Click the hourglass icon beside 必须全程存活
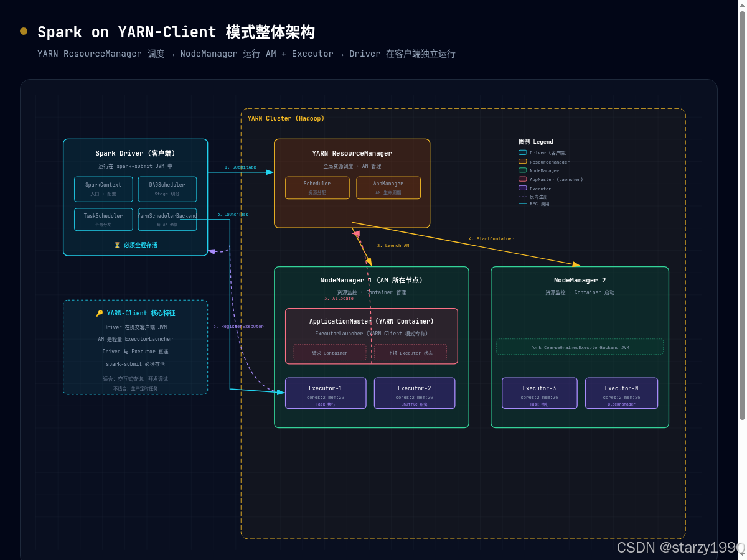Viewport: 747px width, 560px height. pos(117,245)
